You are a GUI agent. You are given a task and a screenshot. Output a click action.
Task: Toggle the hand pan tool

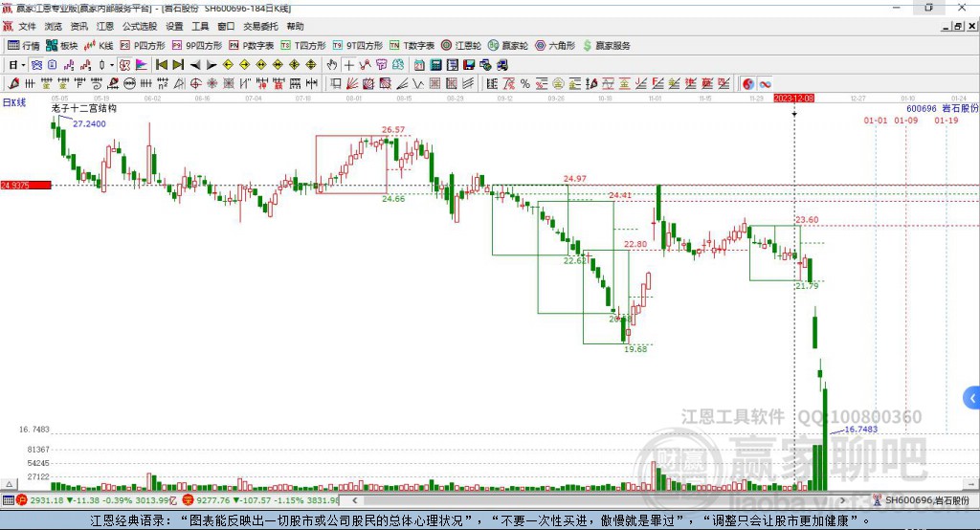click(332, 65)
